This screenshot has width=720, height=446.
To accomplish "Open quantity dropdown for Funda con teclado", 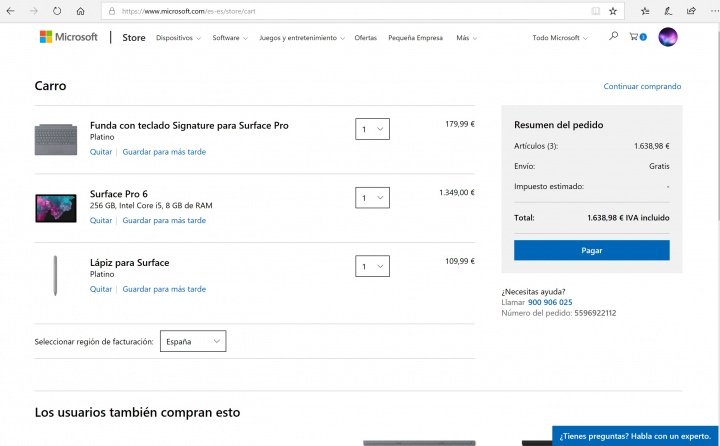I will (x=372, y=130).
